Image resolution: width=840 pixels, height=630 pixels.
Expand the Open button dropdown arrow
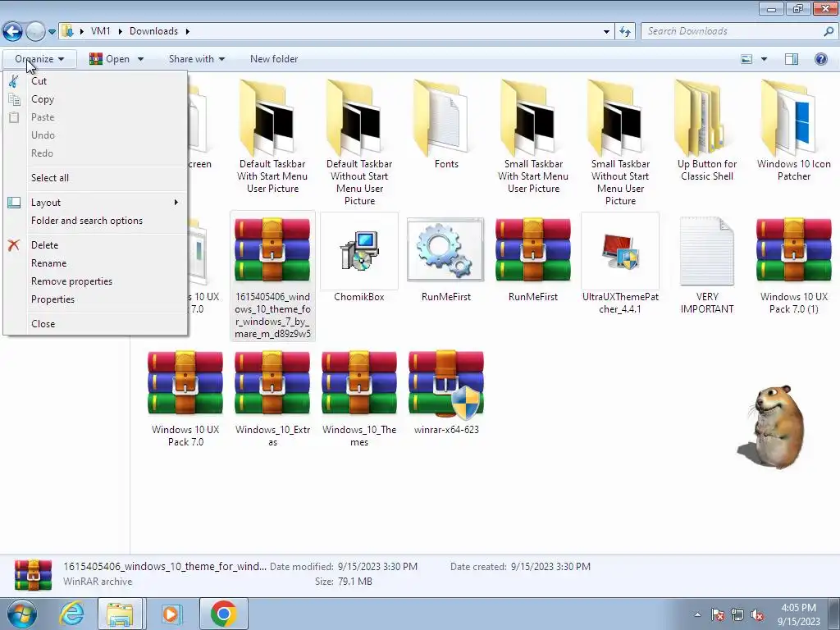[140, 59]
